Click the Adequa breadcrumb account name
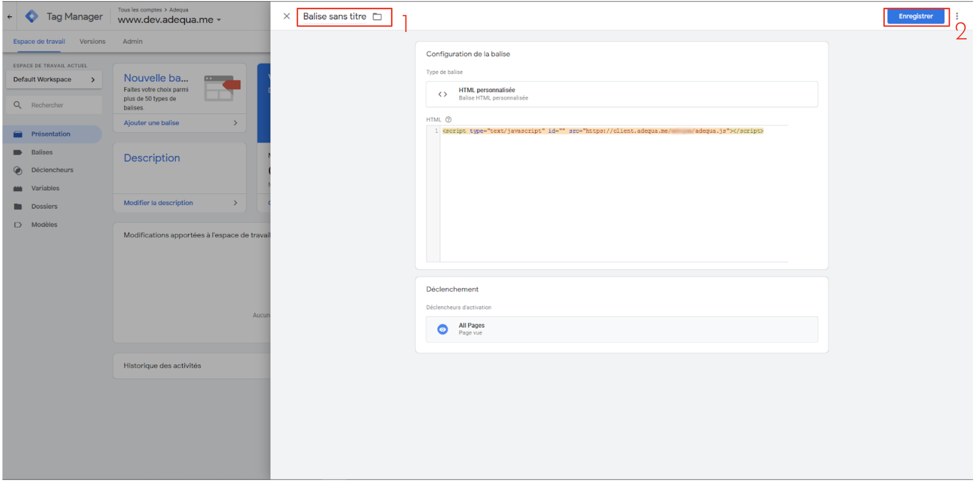Viewport: 980px width, 485px height. tap(179, 10)
